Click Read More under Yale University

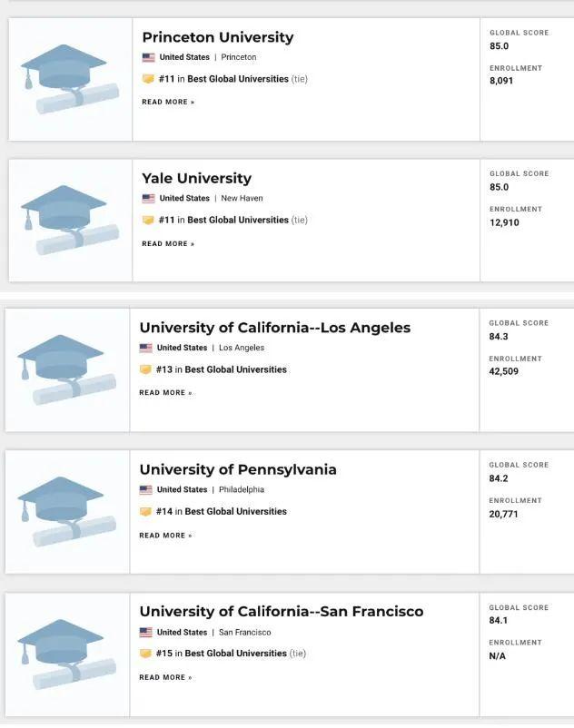coord(168,243)
